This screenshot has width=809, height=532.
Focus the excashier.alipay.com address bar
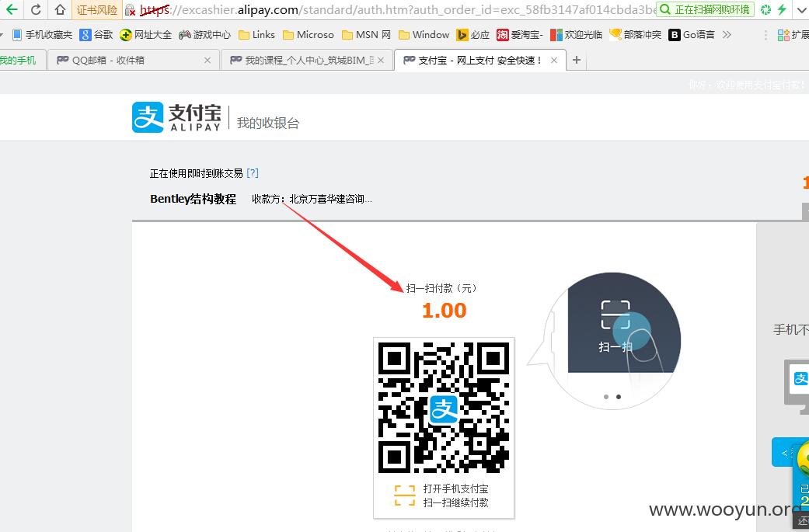point(397,10)
